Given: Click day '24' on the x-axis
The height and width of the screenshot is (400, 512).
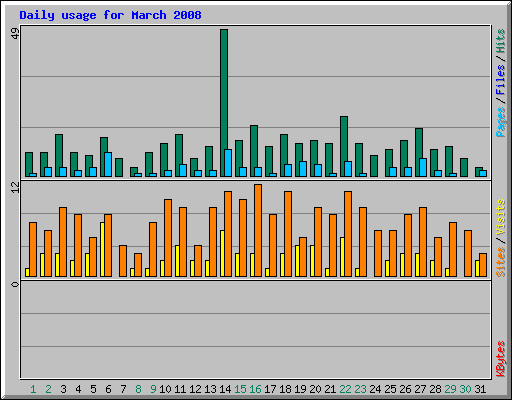Looking at the screenshot, I should tap(375, 389).
